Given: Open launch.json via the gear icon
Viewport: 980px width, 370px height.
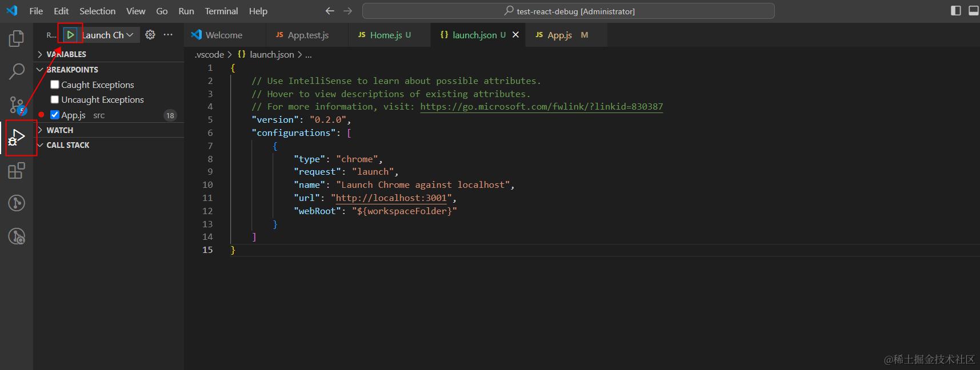Looking at the screenshot, I should [150, 35].
